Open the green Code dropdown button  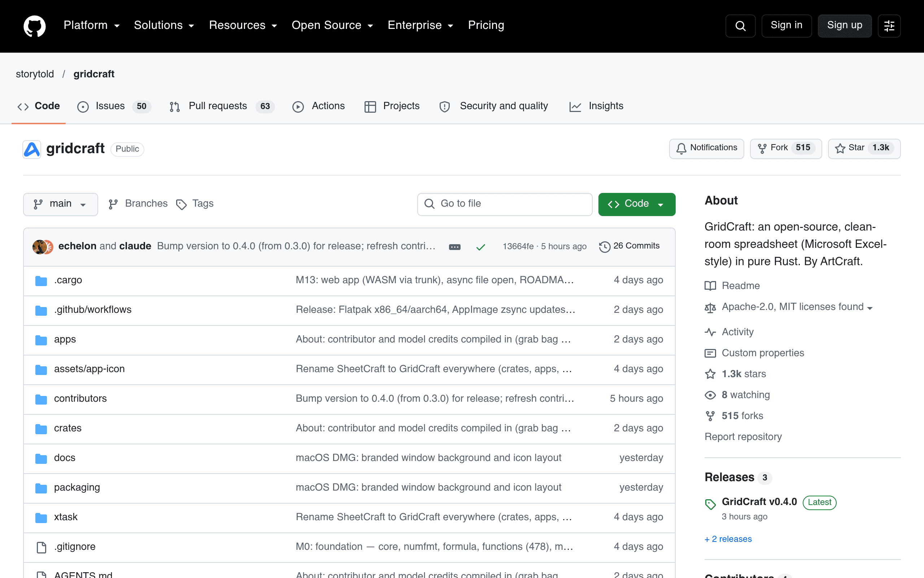(636, 204)
